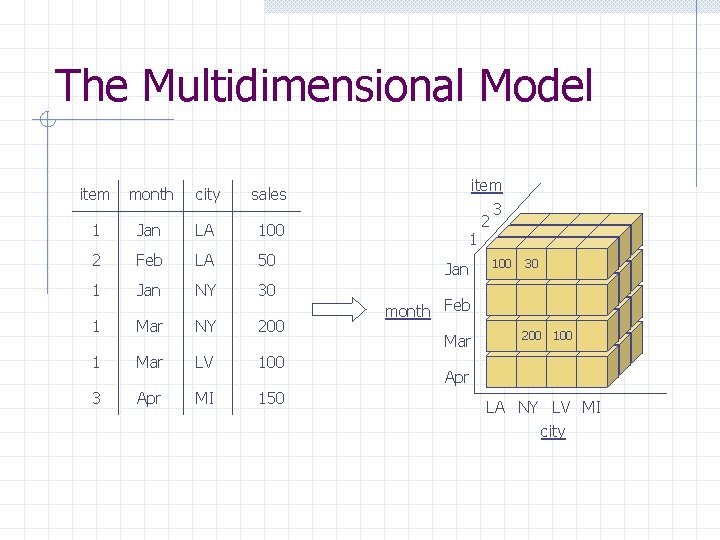Click the underlined 'item' axis label above cube
The height and width of the screenshot is (540, 720).
click(486, 186)
